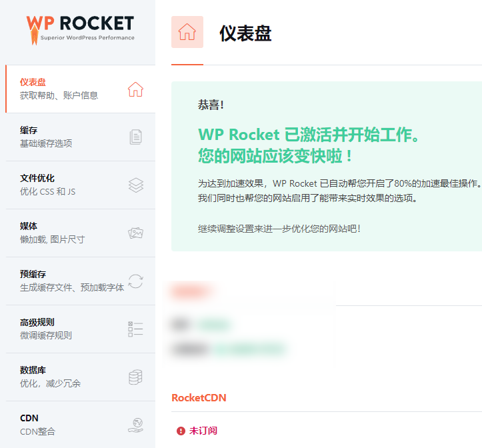The height and width of the screenshot is (448, 482).
Task: Open the CDN整合 section
Action: 60,425
